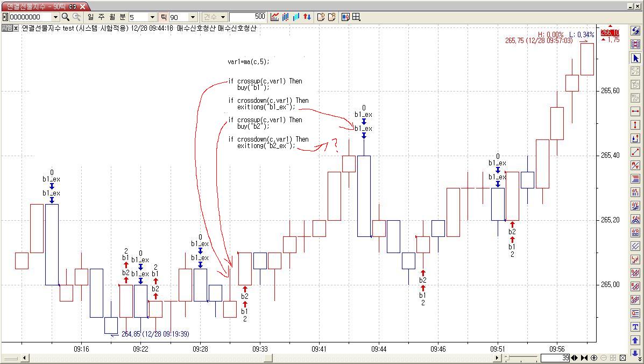Select the arrow pointer tool

(x=635, y=58)
